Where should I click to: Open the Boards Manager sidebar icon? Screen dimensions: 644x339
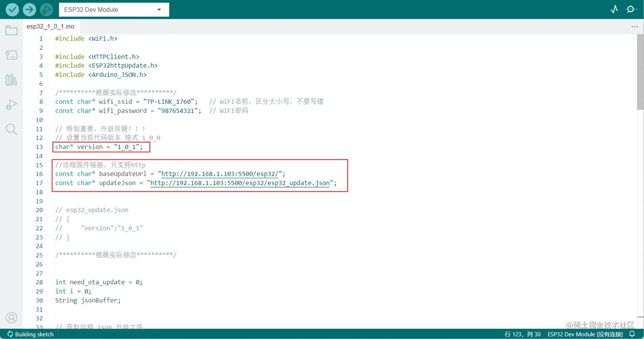click(11, 55)
